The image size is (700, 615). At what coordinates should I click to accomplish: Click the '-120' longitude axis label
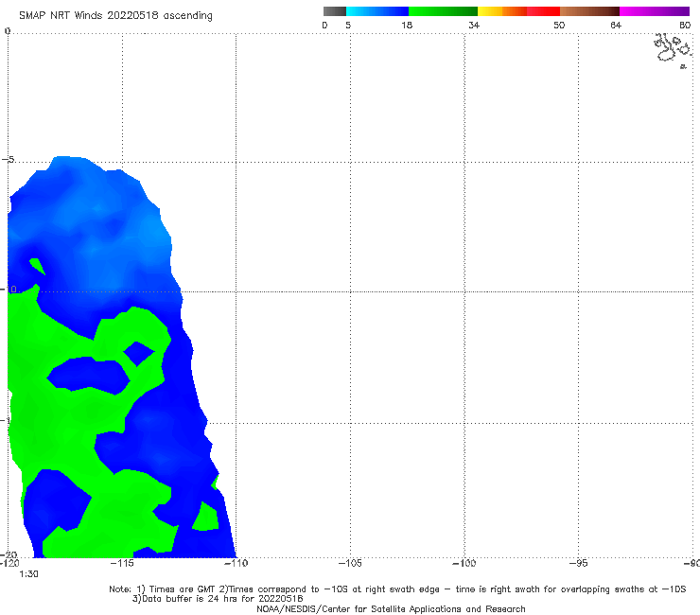click(x=9, y=563)
